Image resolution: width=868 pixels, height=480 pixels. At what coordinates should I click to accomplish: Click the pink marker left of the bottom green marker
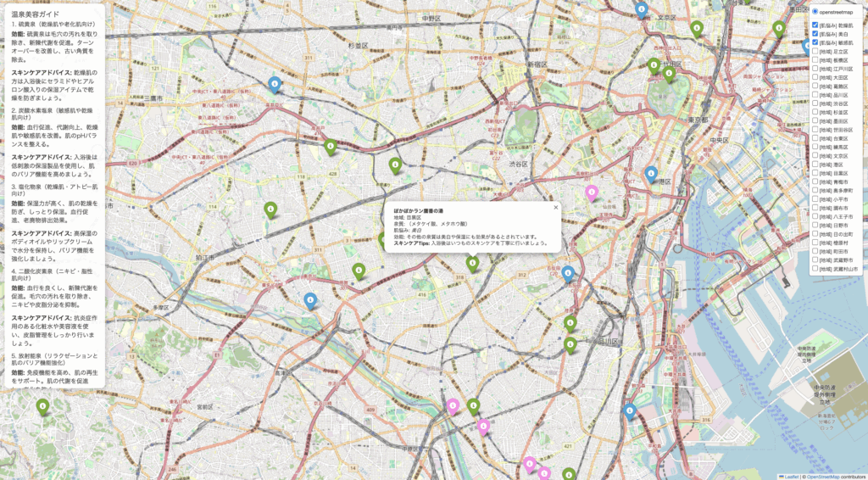pos(453,406)
